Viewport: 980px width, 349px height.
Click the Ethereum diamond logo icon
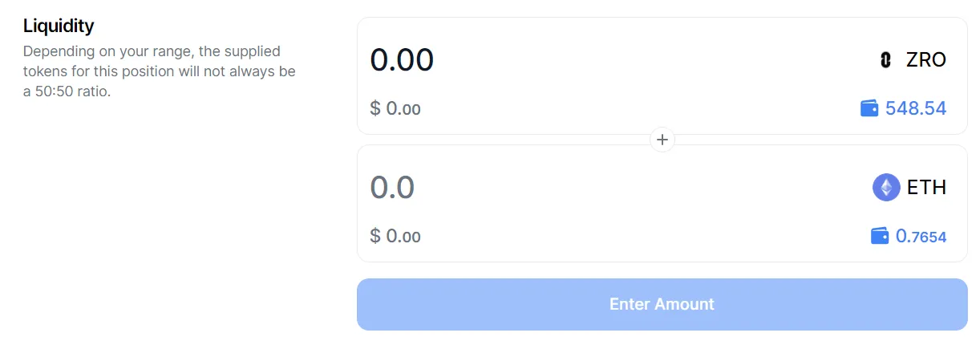(x=886, y=188)
